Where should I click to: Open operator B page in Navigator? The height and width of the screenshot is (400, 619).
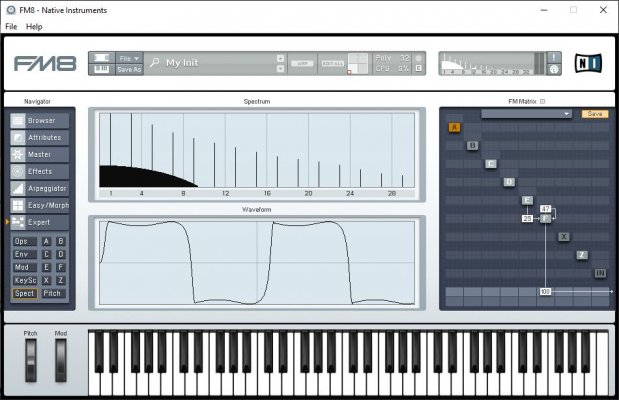[x=61, y=241]
